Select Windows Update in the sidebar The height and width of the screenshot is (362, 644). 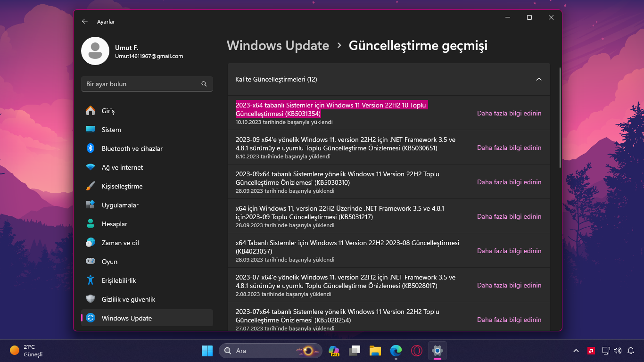[147, 318]
